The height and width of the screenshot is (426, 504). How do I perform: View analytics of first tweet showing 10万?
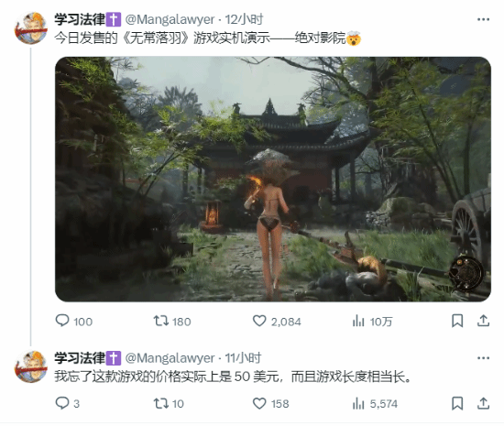click(x=373, y=321)
